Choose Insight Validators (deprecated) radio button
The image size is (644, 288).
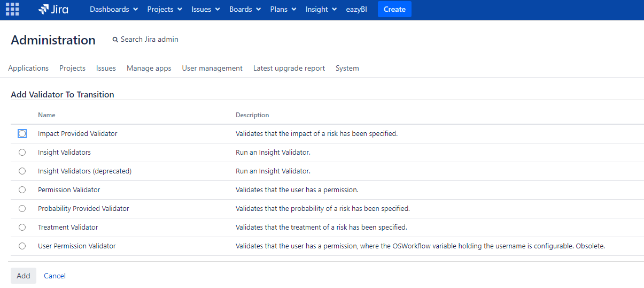22,171
